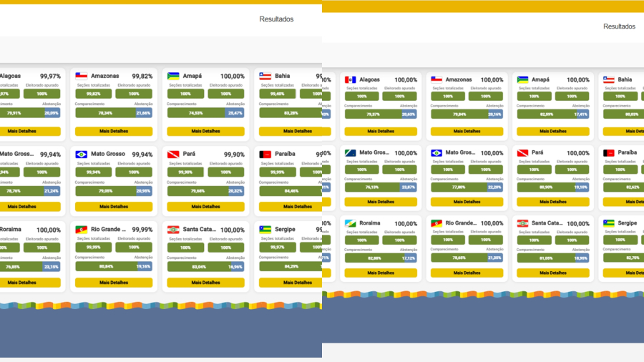Screen dimensions: 644x362
Task: Open Mais Detalhes on Amapá card with 82,59%
Action: click(553, 132)
